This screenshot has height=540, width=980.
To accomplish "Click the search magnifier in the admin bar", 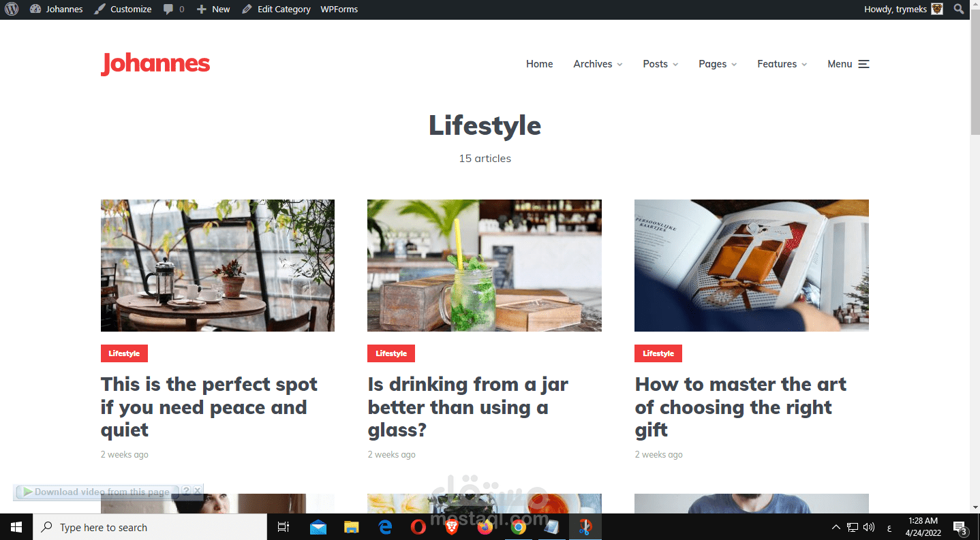I will (x=959, y=9).
